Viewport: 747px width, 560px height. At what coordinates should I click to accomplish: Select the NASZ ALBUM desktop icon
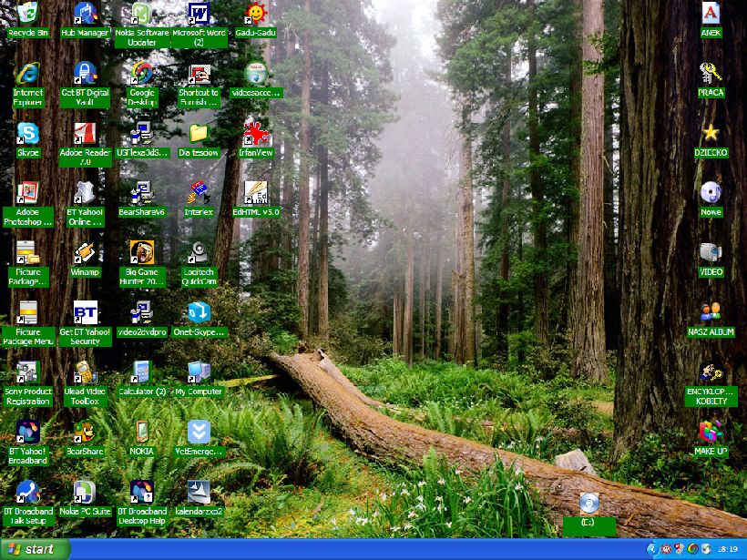[711, 312]
